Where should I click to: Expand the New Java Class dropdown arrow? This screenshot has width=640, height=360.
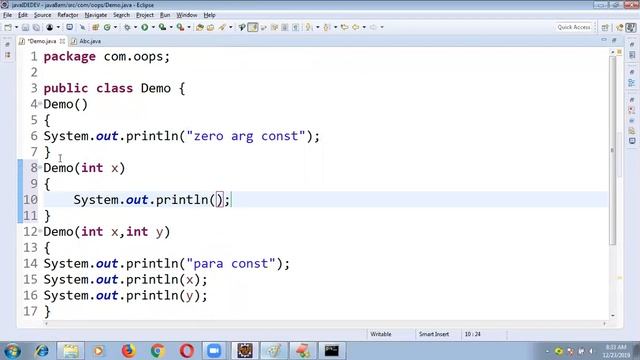(x=115, y=27)
